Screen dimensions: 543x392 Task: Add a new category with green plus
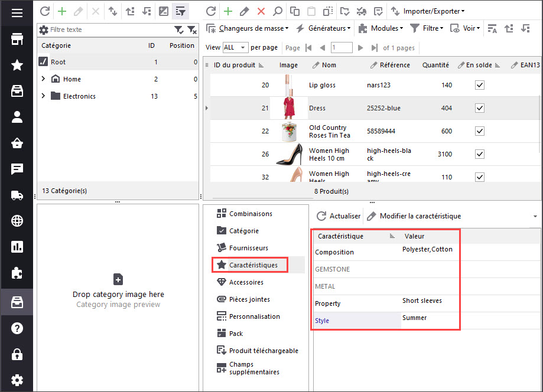point(62,11)
